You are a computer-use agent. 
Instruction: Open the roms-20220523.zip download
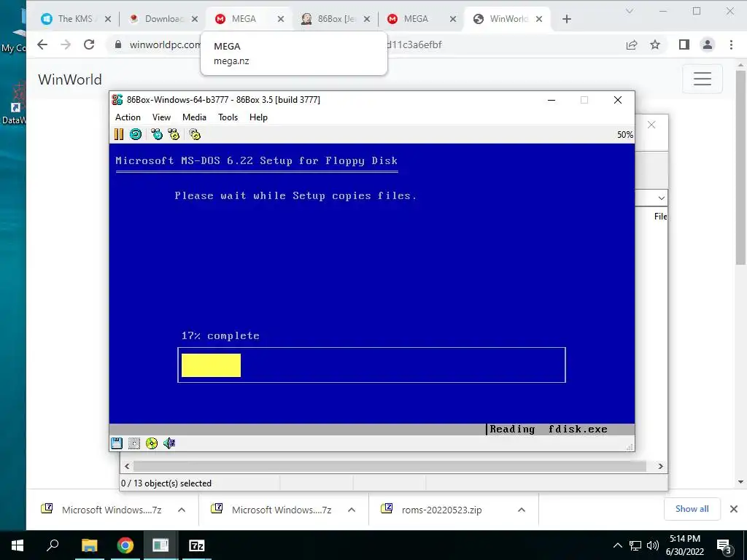coord(441,510)
